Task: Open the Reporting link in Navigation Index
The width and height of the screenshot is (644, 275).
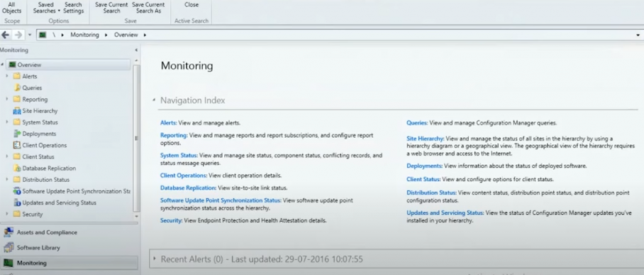Action: click(x=174, y=135)
